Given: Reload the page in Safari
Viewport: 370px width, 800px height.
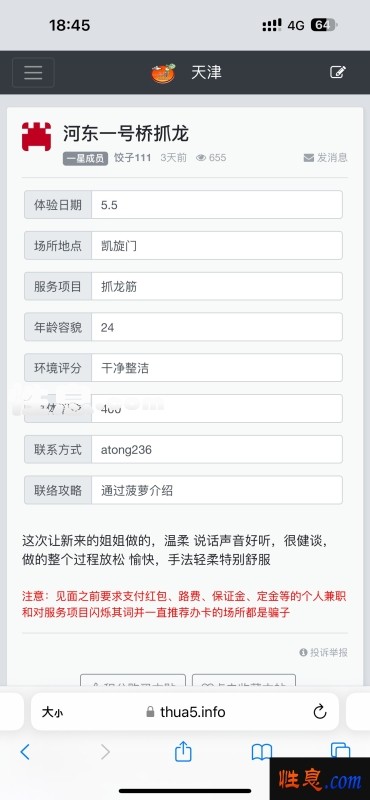Looking at the screenshot, I should [320, 711].
